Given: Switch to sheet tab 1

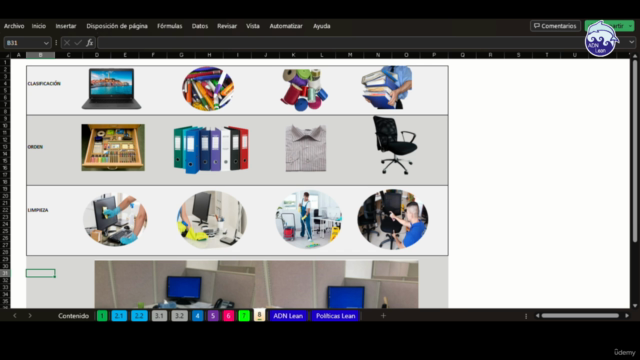Looking at the screenshot, I should point(102,316).
